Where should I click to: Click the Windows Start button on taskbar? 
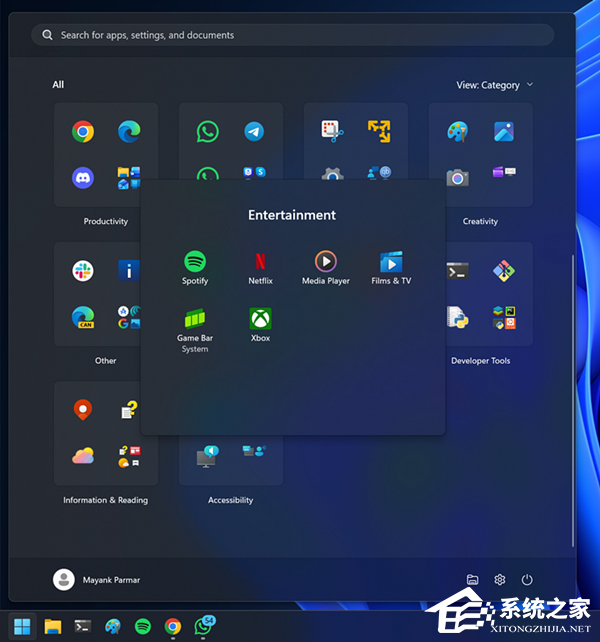coord(22,626)
